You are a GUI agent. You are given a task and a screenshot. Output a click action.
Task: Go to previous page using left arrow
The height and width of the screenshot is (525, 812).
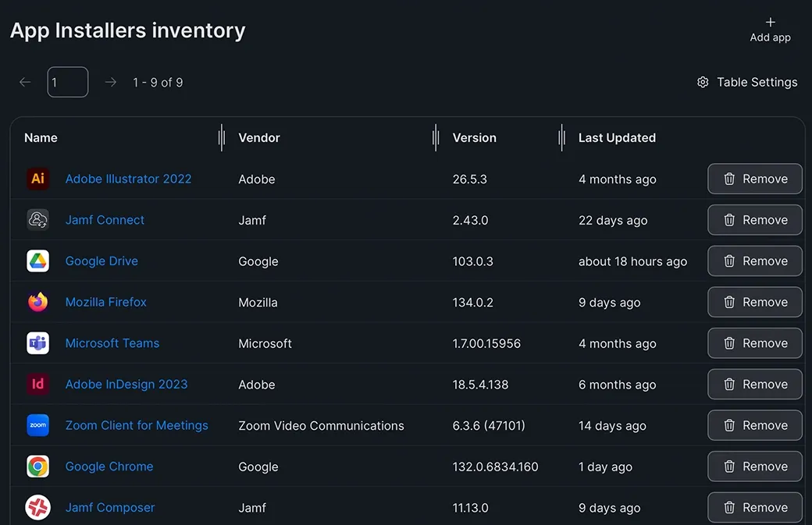(x=25, y=82)
